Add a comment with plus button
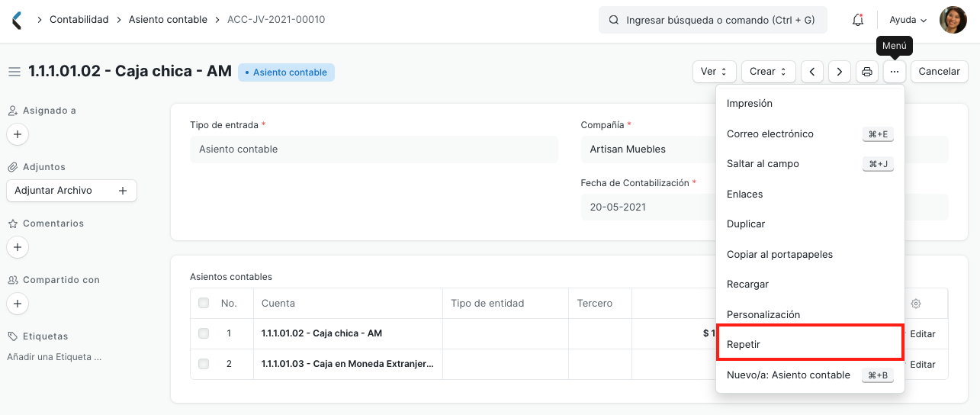This screenshot has width=980, height=415. tap(18, 247)
